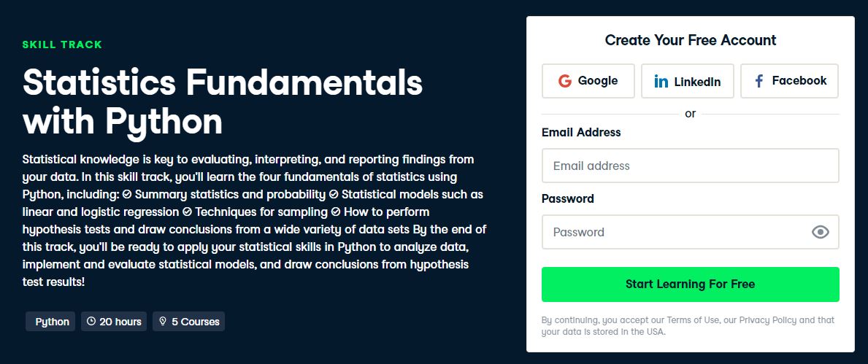Click the SKILL TRACK label
Screen dimensions: 868x364
(62, 44)
